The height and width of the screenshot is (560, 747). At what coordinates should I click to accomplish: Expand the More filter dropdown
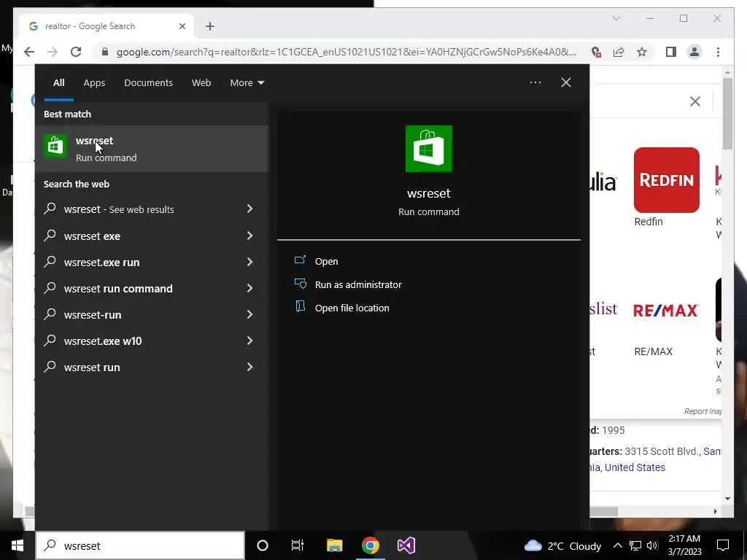(247, 83)
